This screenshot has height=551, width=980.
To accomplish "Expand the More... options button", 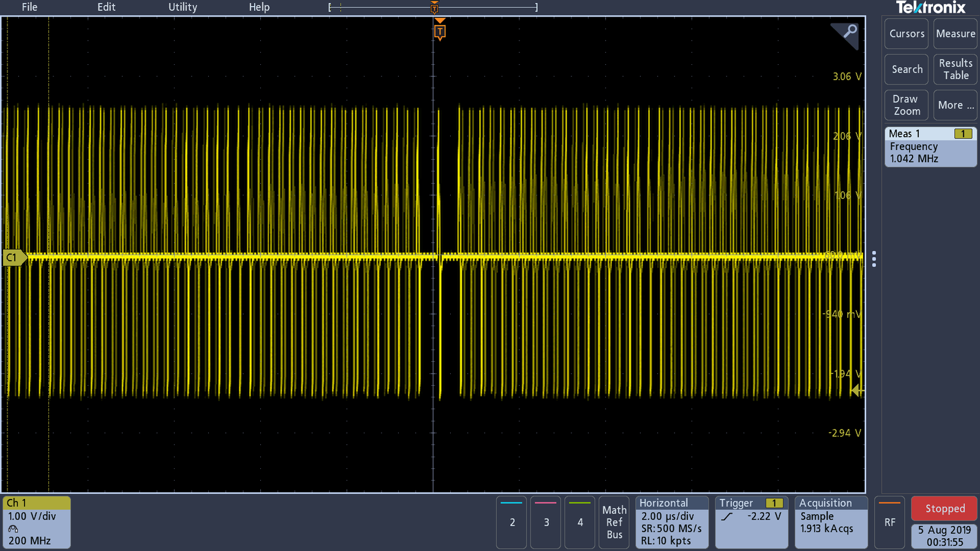I will click(955, 105).
